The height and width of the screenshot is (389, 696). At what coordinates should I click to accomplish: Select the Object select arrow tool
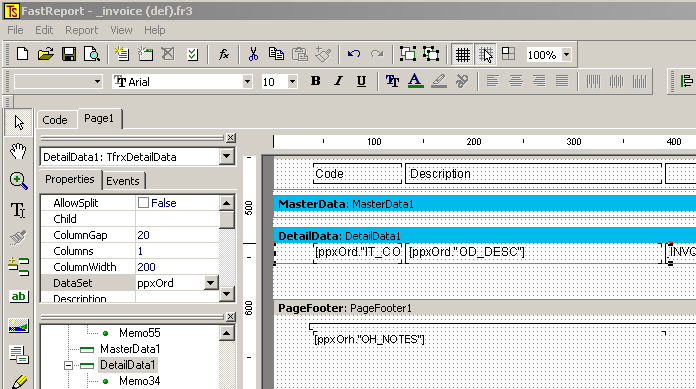coord(19,122)
